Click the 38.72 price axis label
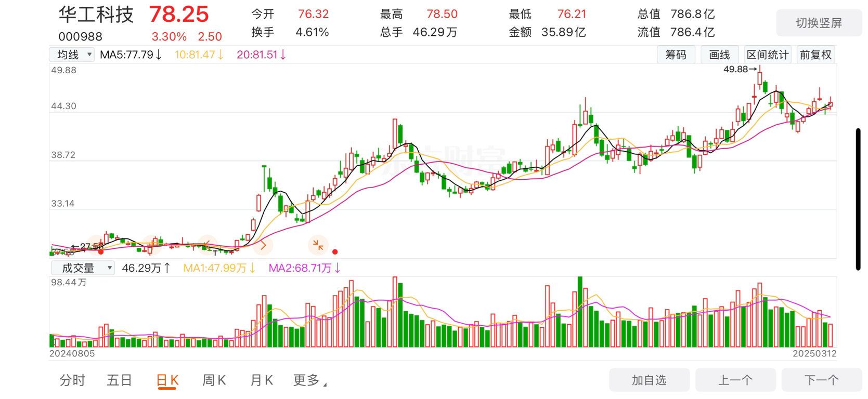Screen dimensions: 868x399 63,155
